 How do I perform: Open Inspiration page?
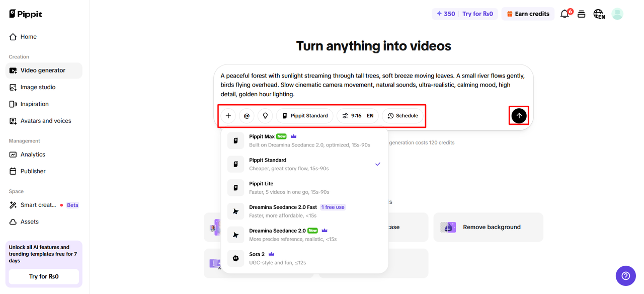click(44, 104)
